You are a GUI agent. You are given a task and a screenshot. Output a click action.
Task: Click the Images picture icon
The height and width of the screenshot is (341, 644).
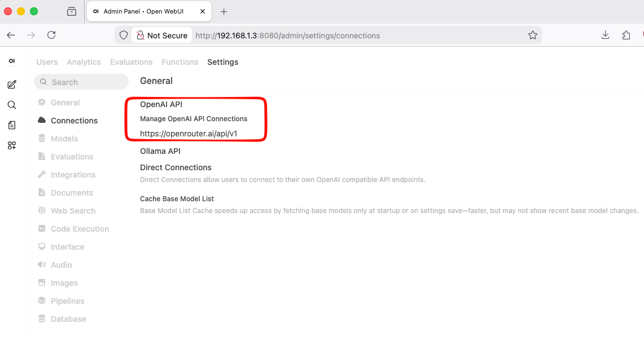coord(41,283)
